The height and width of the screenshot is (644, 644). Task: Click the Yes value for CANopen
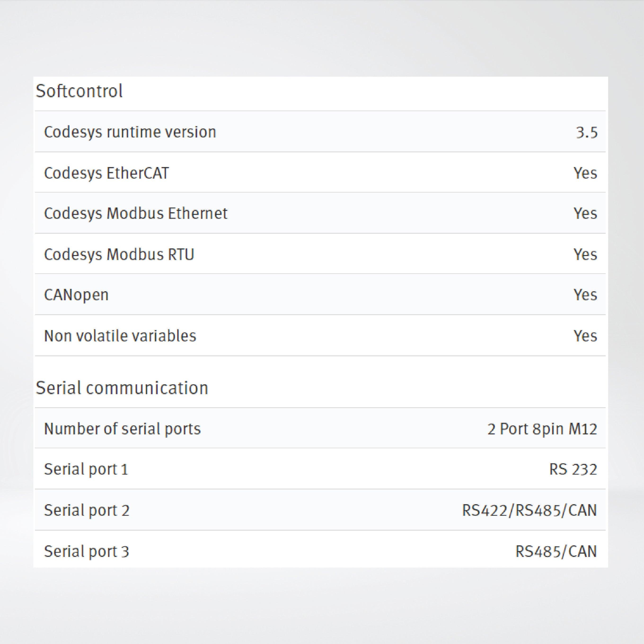(x=585, y=295)
